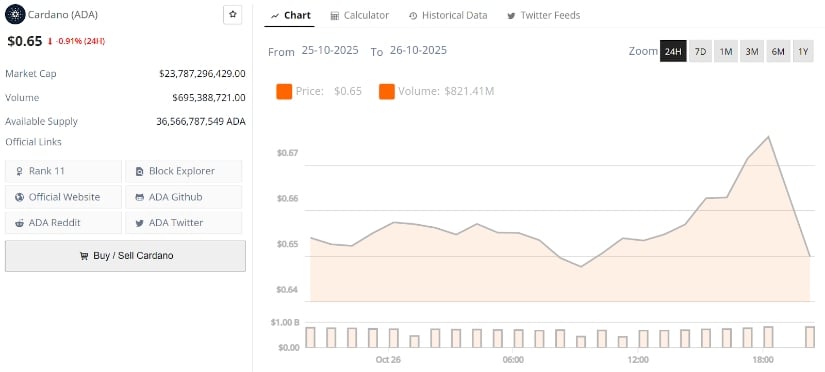Screen dimensions: 825x372
Task: Click the Twitter bird icon beside ADA Twitter
Action: click(139, 223)
